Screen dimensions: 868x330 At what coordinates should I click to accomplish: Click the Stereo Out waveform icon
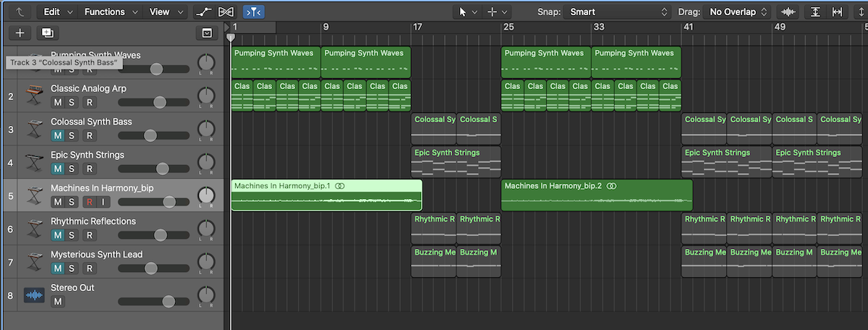pos(34,295)
